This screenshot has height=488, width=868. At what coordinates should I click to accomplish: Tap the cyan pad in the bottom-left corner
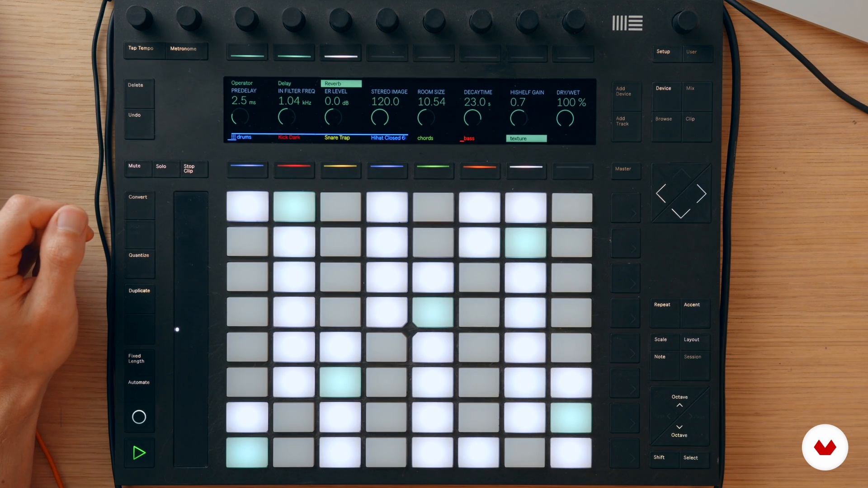coord(247,452)
